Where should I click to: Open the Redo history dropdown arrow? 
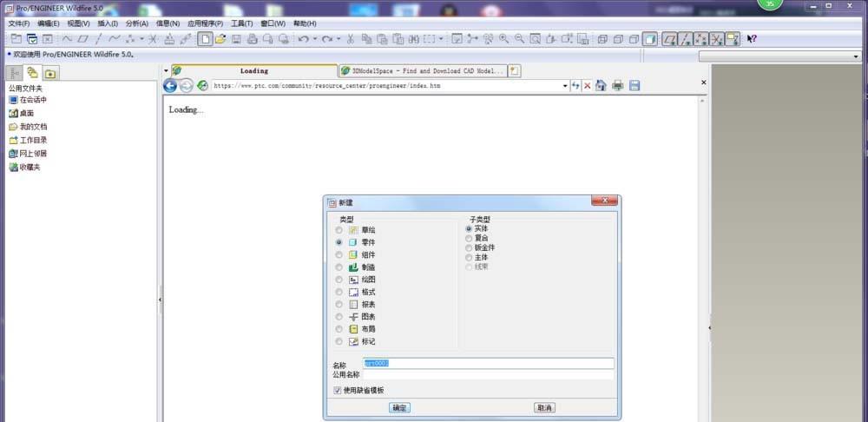coord(339,39)
